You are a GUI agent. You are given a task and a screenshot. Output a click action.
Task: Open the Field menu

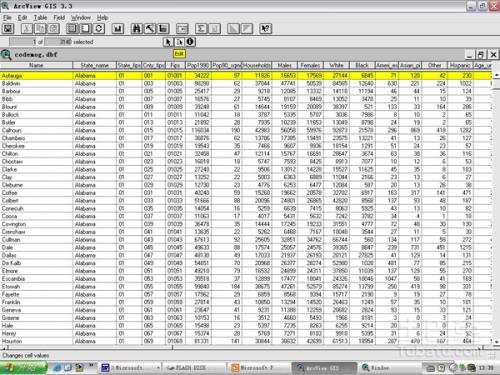coord(59,18)
